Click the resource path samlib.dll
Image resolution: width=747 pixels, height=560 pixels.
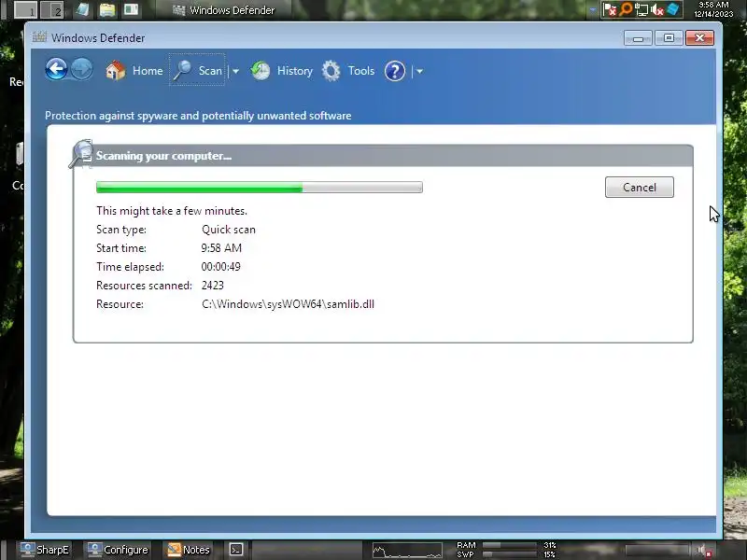tap(288, 304)
